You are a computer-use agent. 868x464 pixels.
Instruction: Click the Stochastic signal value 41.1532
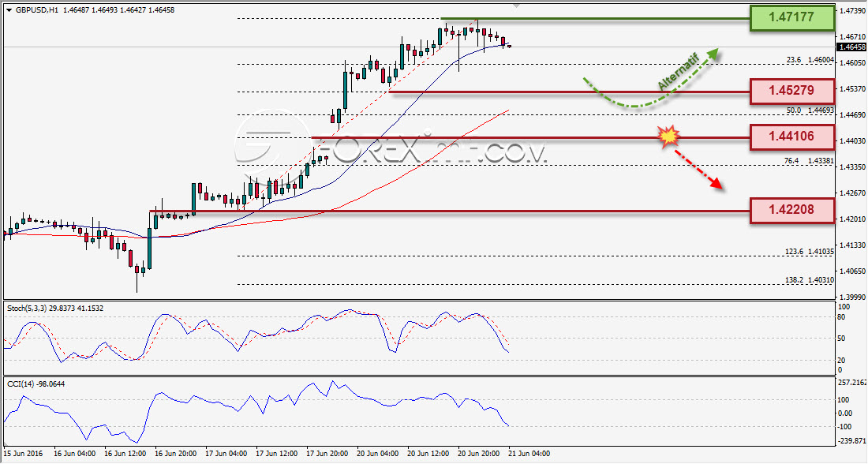(90, 309)
